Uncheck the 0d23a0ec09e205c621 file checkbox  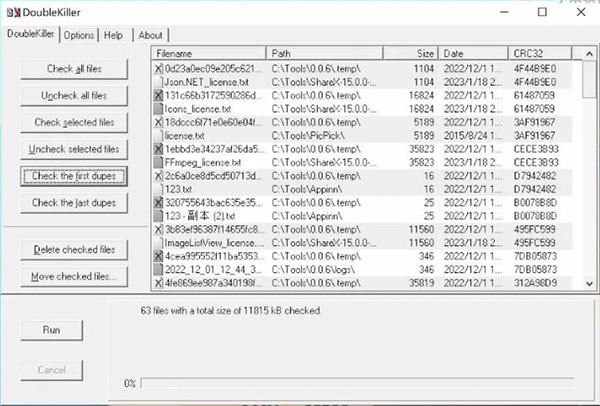click(158, 69)
